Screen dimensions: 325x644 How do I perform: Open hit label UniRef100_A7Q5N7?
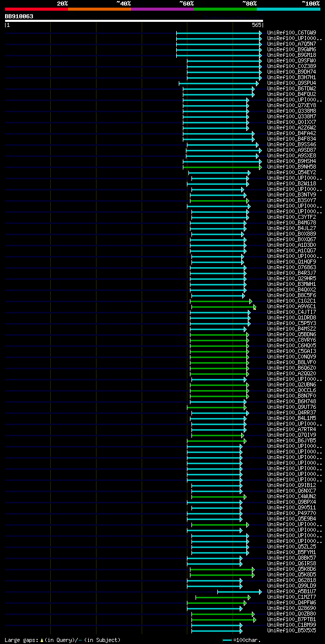(x=291, y=44)
